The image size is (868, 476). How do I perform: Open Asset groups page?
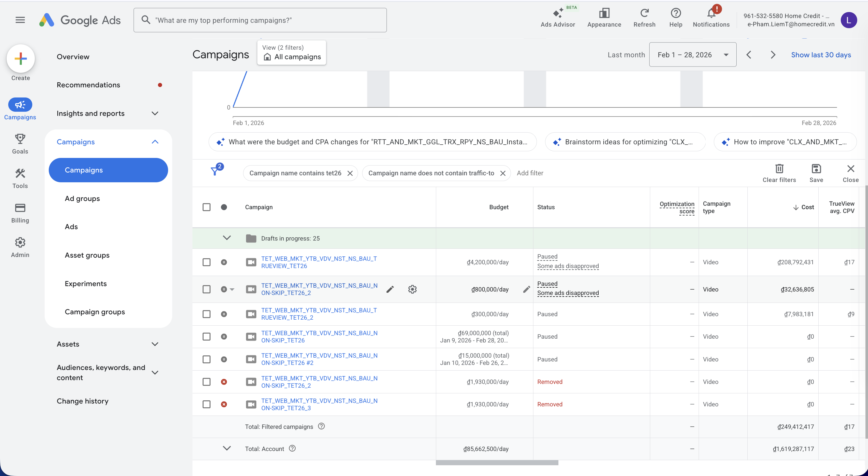pyautogui.click(x=87, y=255)
